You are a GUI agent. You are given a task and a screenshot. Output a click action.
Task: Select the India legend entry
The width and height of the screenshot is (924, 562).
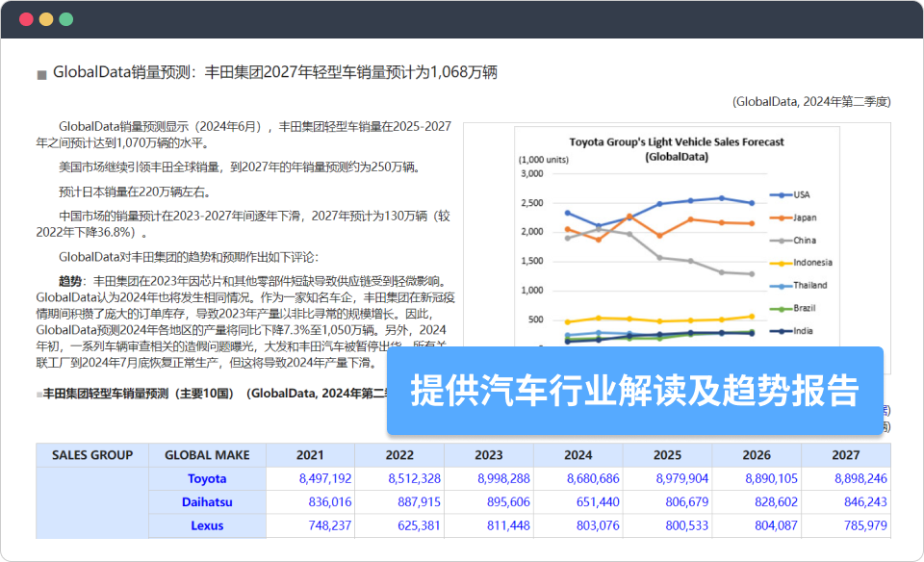coord(791,331)
